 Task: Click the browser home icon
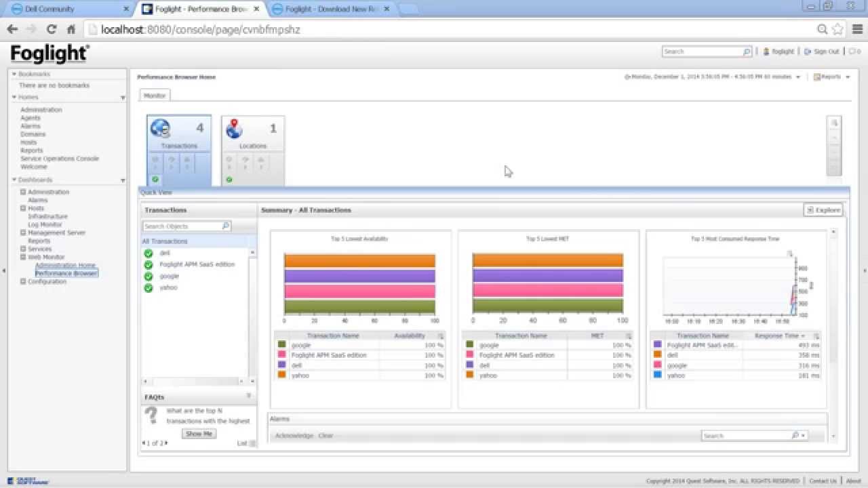(x=71, y=29)
